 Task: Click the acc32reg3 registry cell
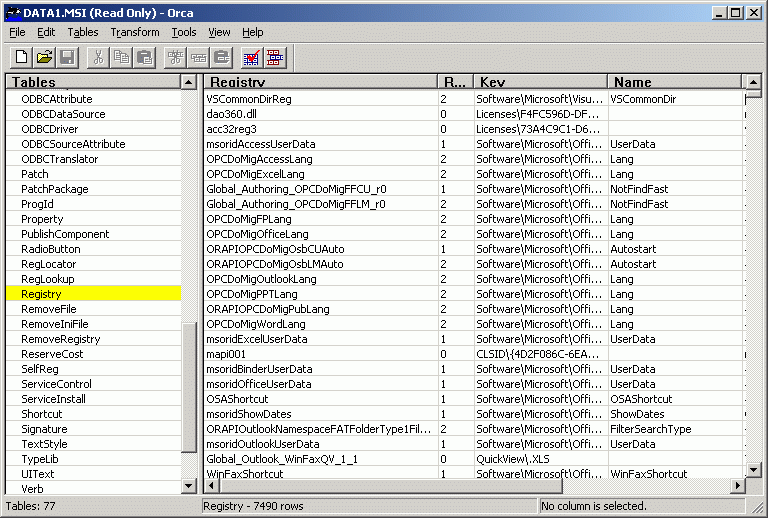321,129
